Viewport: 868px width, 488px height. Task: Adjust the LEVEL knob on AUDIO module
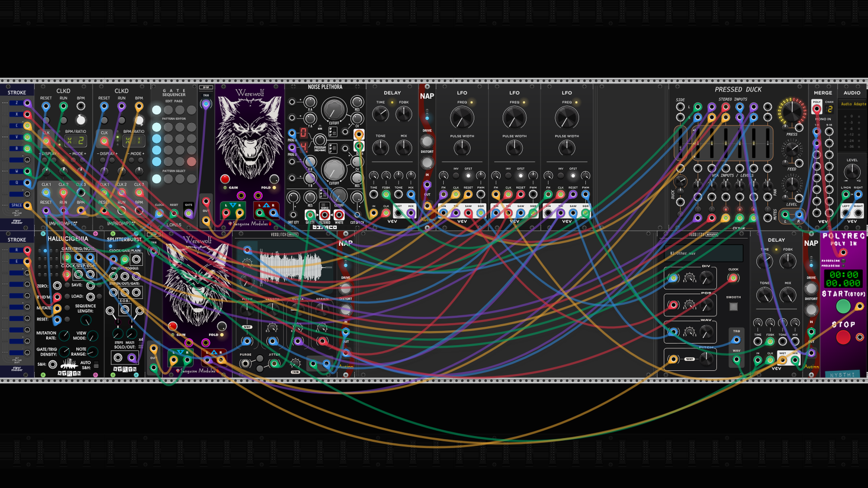pyautogui.click(x=852, y=172)
